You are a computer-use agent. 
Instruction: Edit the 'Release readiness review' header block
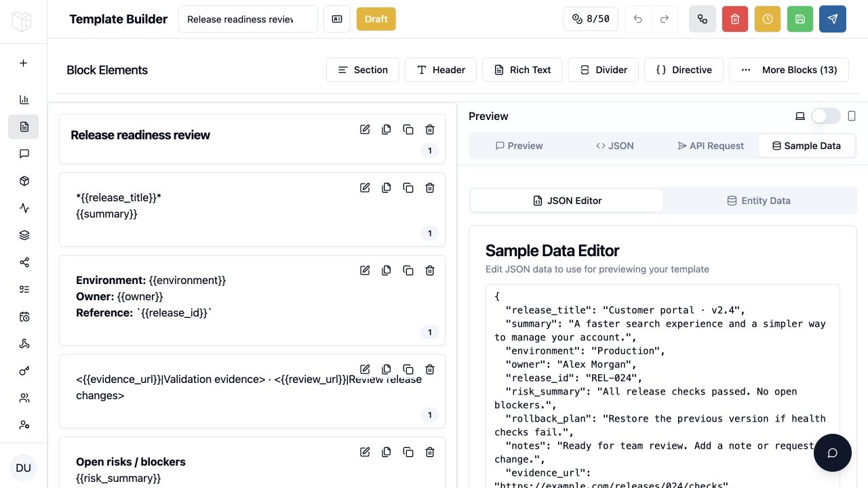(365, 129)
